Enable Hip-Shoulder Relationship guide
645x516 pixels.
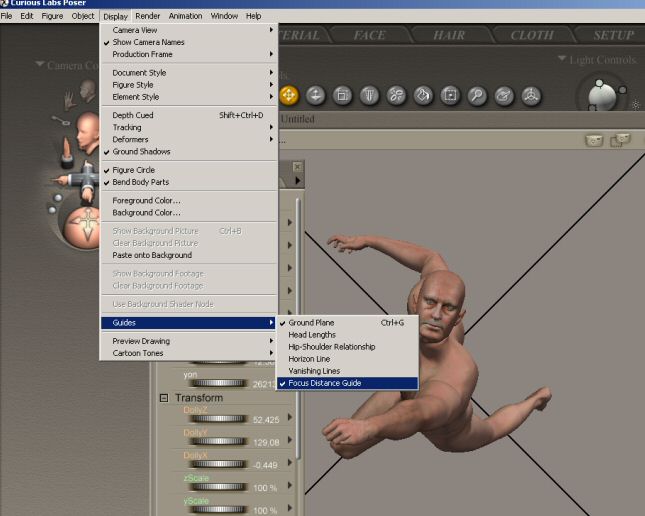348,347
